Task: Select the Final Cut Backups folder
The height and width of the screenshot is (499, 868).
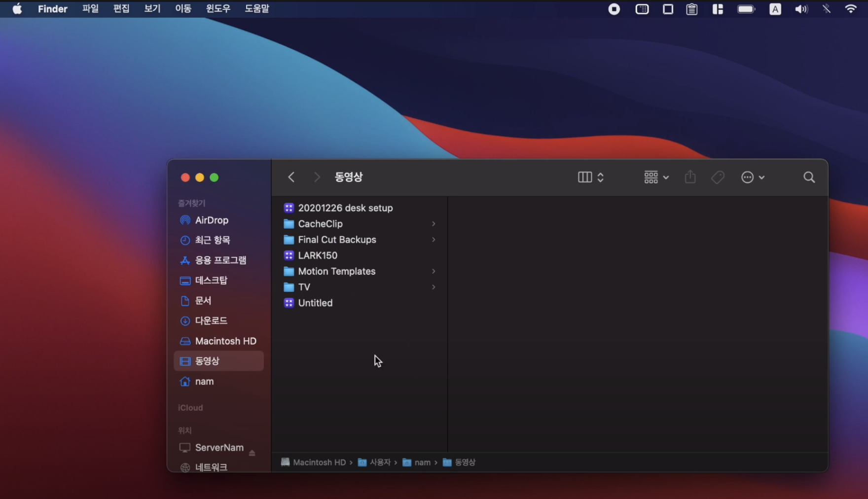Action: coord(359,240)
